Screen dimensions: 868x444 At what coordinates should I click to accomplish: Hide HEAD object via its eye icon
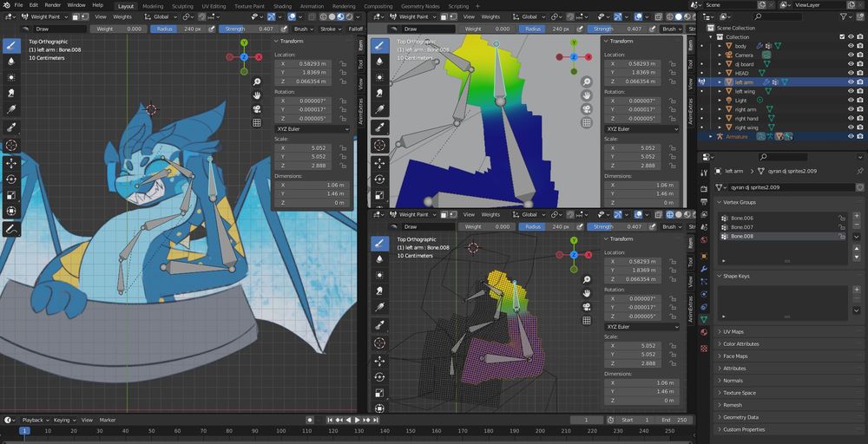[x=851, y=73]
